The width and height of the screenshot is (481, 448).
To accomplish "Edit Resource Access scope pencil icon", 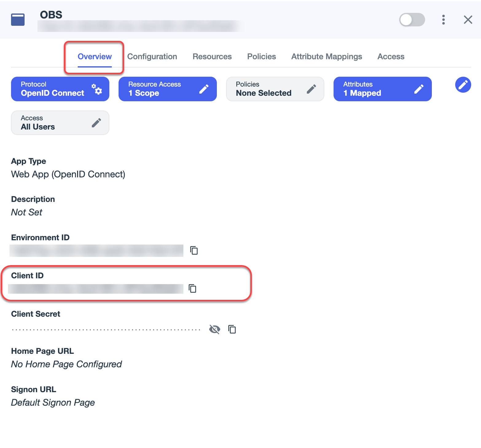I will click(x=204, y=89).
